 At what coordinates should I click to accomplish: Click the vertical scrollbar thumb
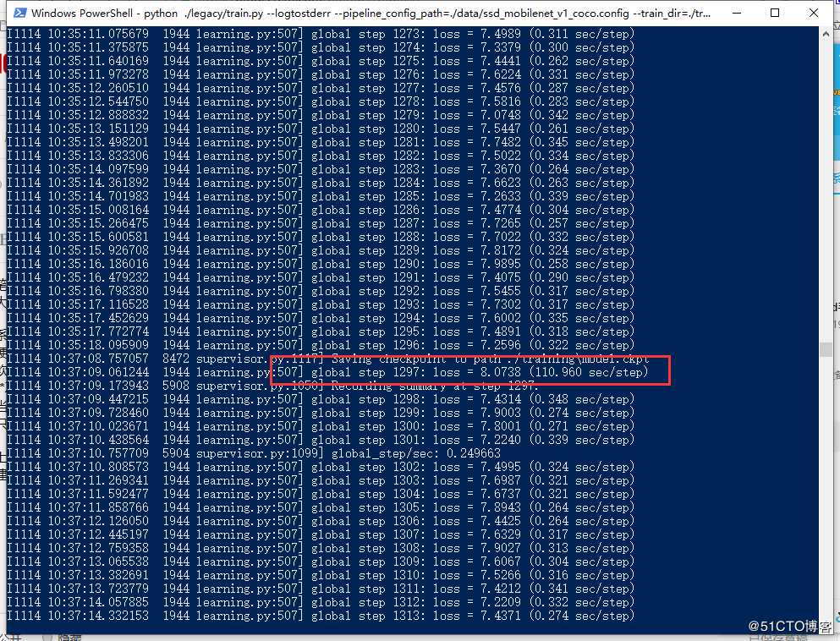pyautogui.click(x=826, y=350)
